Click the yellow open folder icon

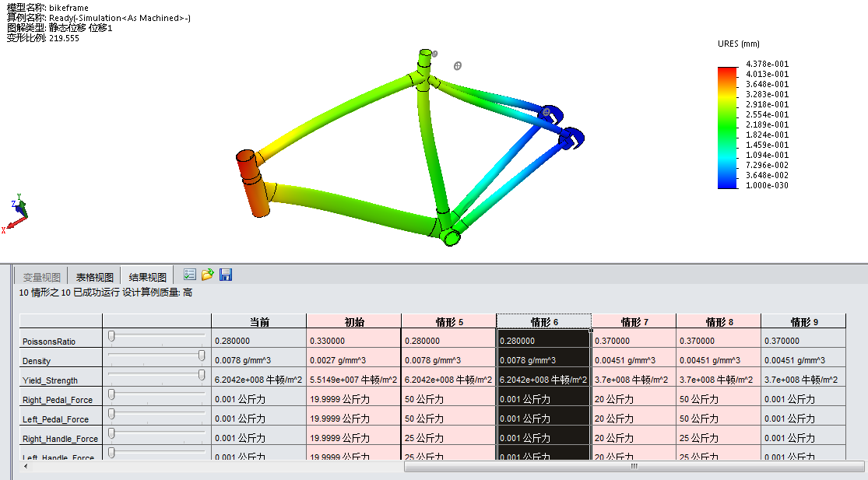pos(208,275)
